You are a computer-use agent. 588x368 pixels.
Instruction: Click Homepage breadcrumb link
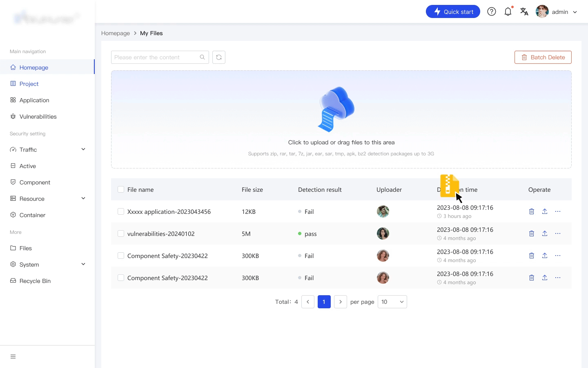pyautogui.click(x=116, y=33)
